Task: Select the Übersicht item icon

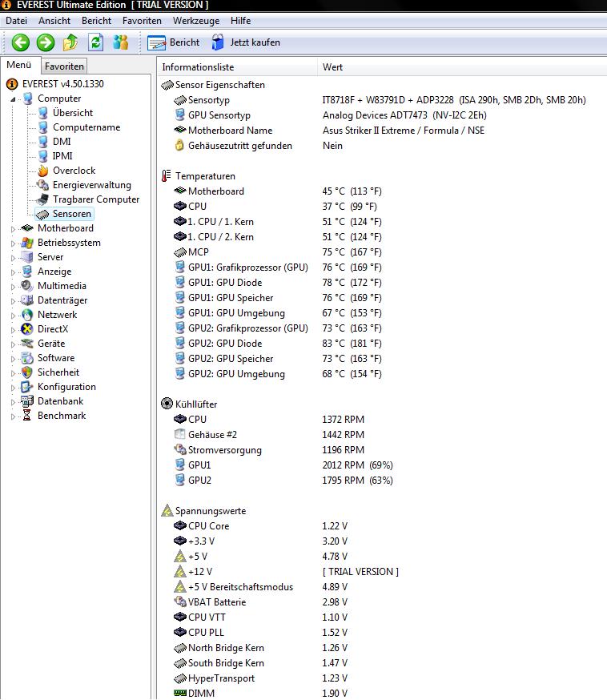Action: tap(43, 113)
